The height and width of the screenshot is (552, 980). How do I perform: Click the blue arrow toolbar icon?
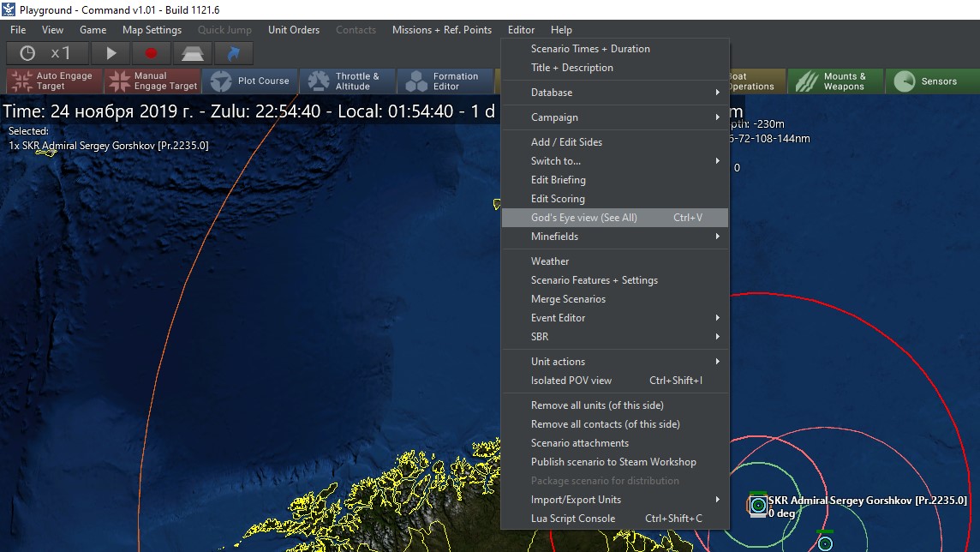coord(233,53)
